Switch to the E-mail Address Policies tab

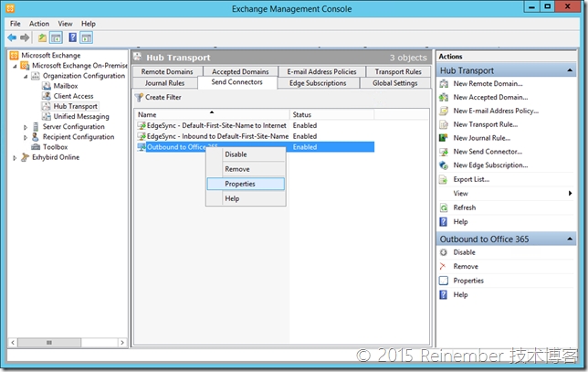tap(321, 71)
